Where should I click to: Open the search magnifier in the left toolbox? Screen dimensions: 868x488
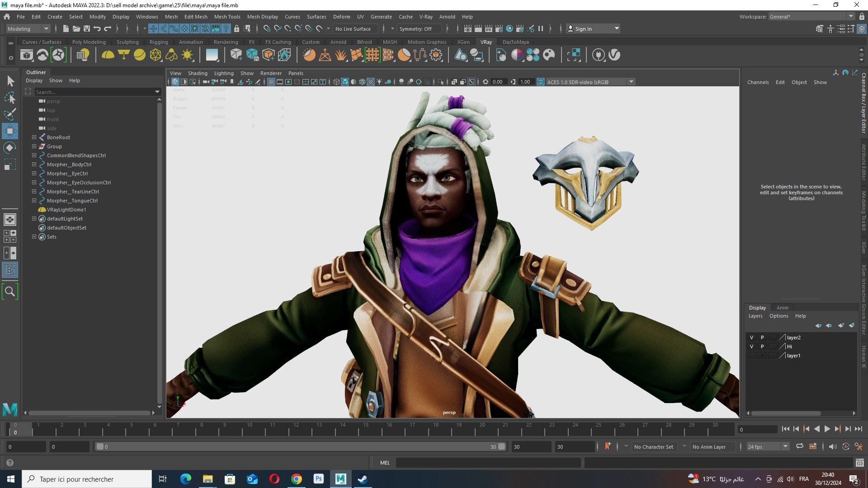click(x=10, y=292)
